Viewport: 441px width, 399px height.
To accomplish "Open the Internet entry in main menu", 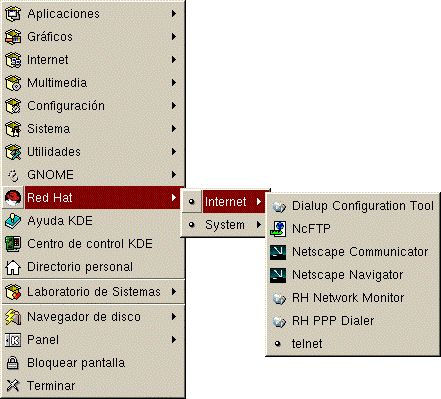I will pyautogui.click(x=93, y=60).
